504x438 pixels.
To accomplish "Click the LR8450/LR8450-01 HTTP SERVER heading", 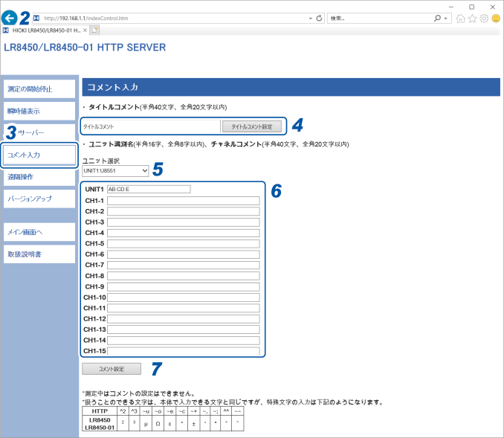I will [85, 48].
